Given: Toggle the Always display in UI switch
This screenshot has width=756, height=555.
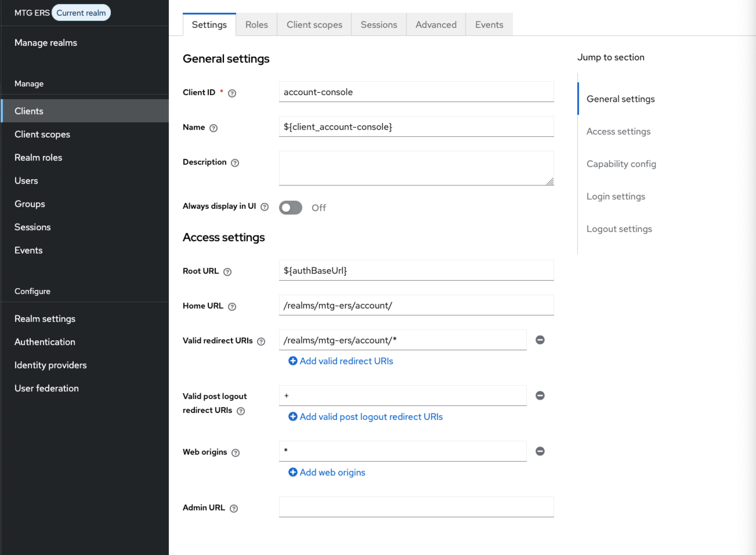Looking at the screenshot, I should coord(290,208).
